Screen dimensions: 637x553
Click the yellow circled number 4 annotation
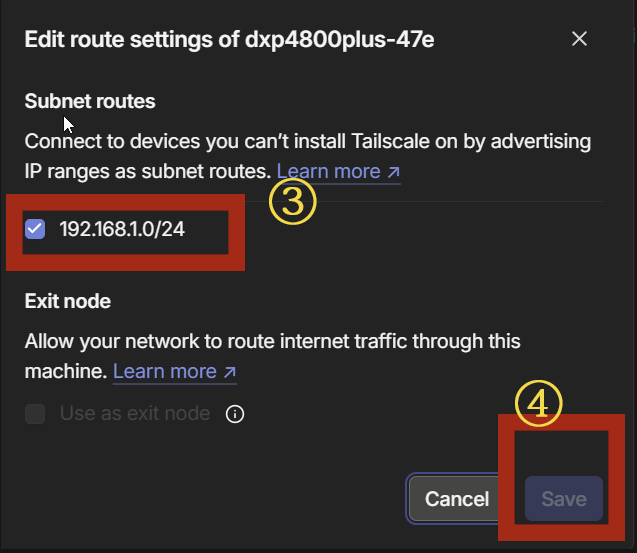tap(539, 403)
